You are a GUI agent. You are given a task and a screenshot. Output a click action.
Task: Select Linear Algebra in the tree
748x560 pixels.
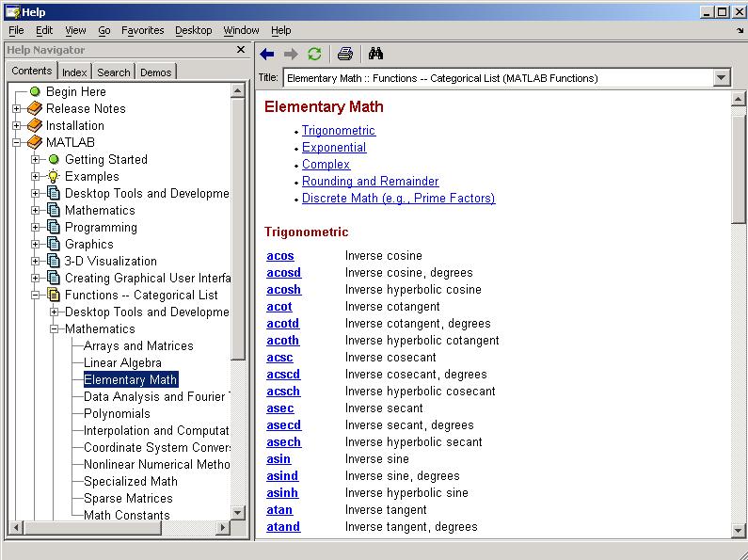(122, 363)
